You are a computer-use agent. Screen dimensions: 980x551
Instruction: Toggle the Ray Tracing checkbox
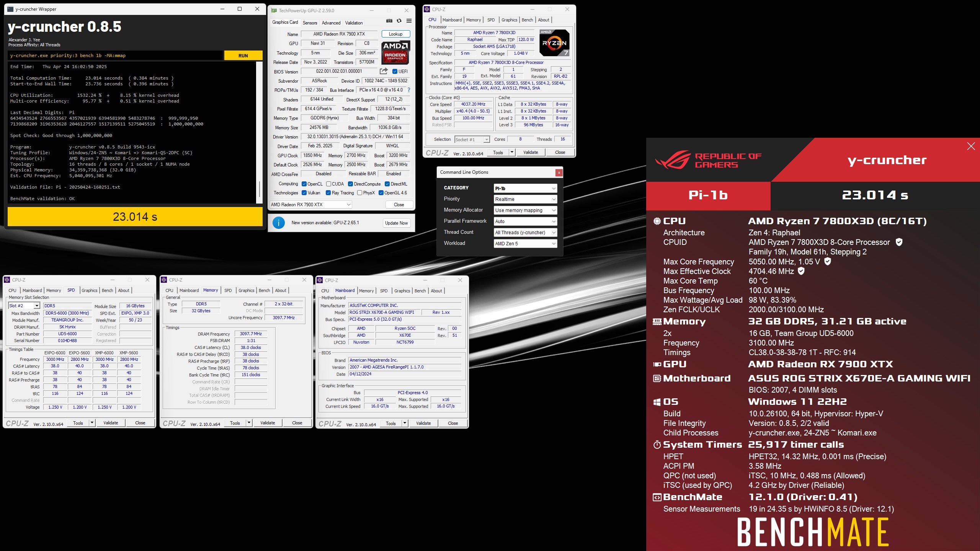point(328,193)
